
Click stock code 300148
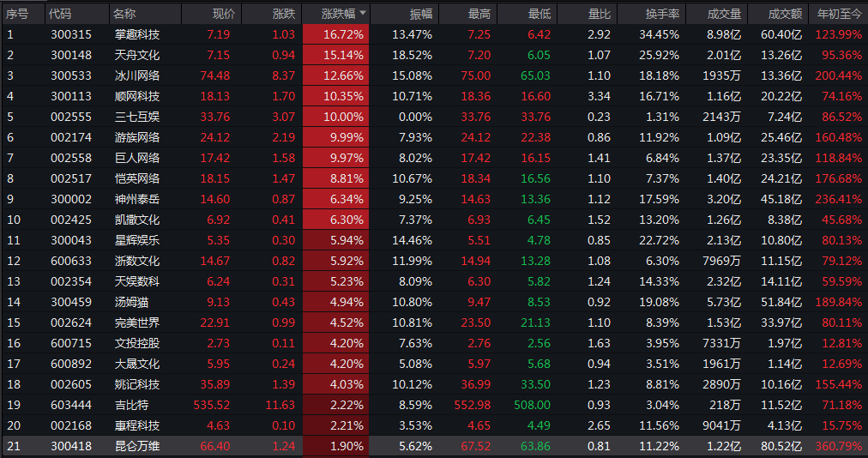[x=71, y=55]
